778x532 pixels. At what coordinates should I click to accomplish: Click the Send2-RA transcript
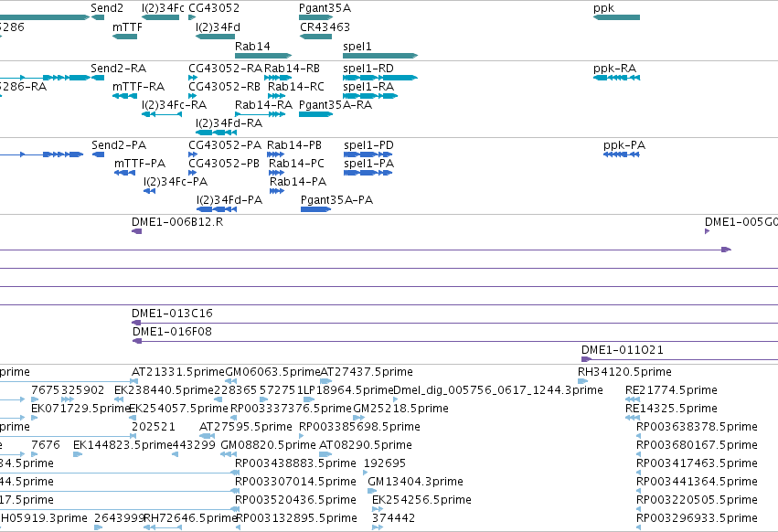98,78
